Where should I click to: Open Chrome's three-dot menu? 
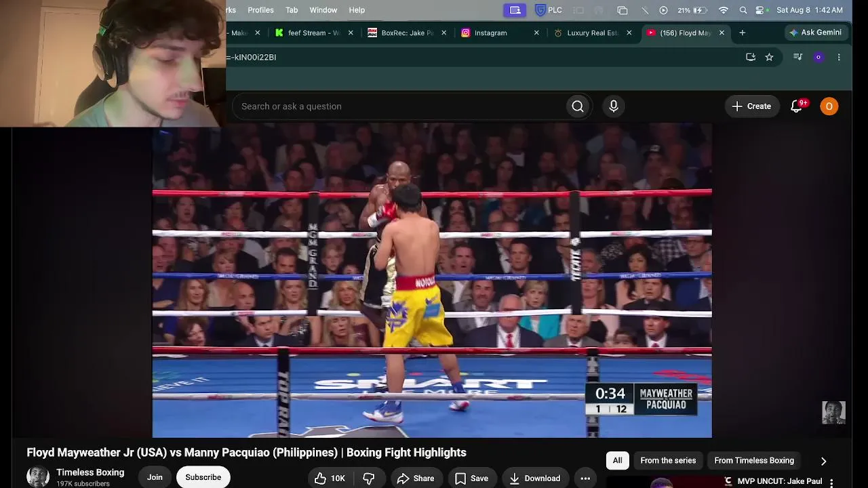click(839, 58)
